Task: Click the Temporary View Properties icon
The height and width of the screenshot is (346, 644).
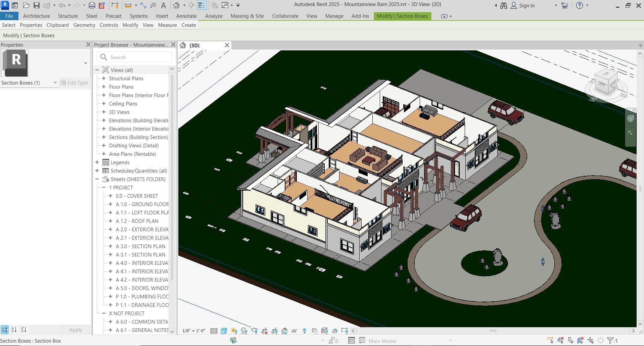Action: point(315,331)
